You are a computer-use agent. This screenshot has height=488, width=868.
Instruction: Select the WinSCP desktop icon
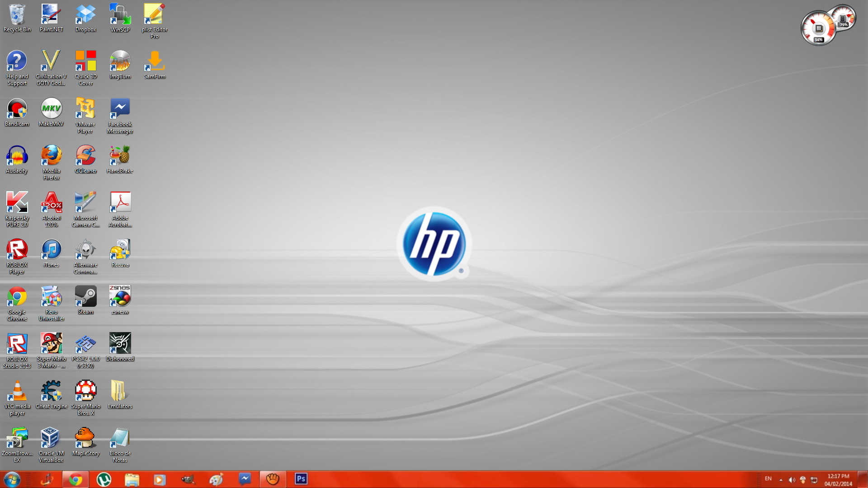pos(120,19)
